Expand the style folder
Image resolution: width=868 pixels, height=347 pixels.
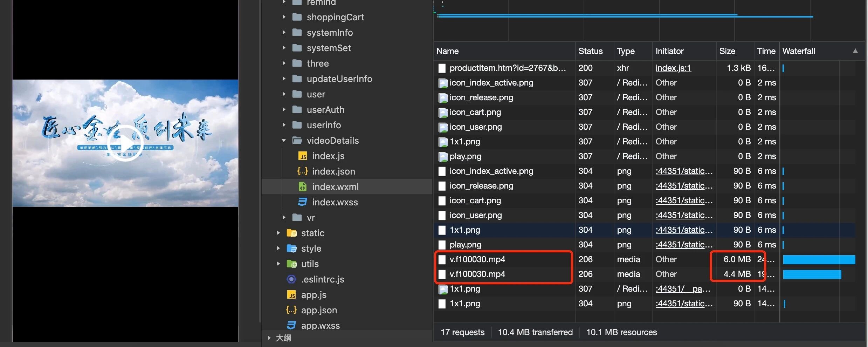[278, 248]
